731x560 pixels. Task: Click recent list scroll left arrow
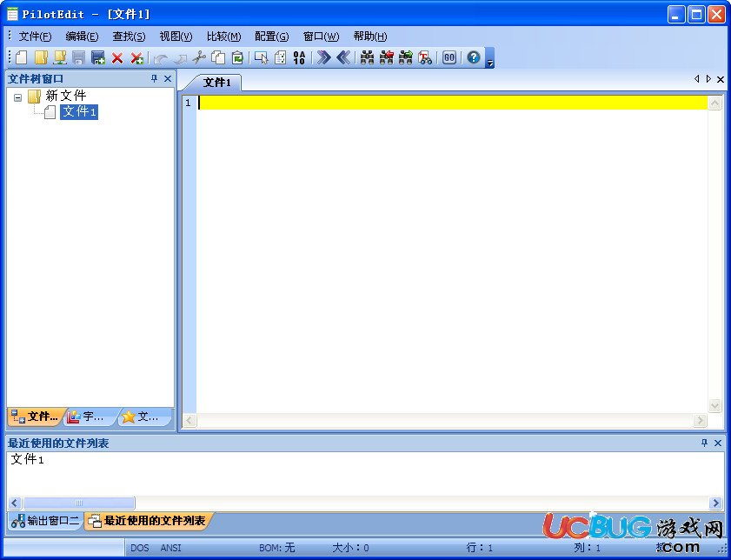pyautogui.click(x=15, y=503)
